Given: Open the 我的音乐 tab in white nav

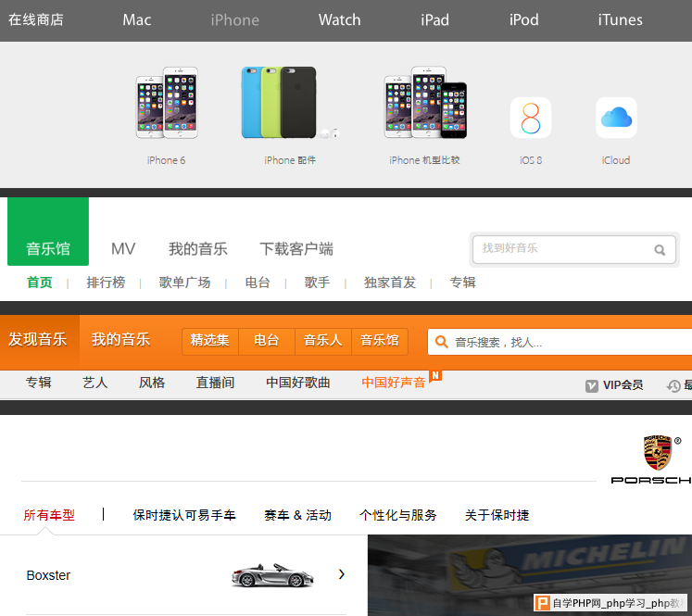Looking at the screenshot, I should click(197, 249).
